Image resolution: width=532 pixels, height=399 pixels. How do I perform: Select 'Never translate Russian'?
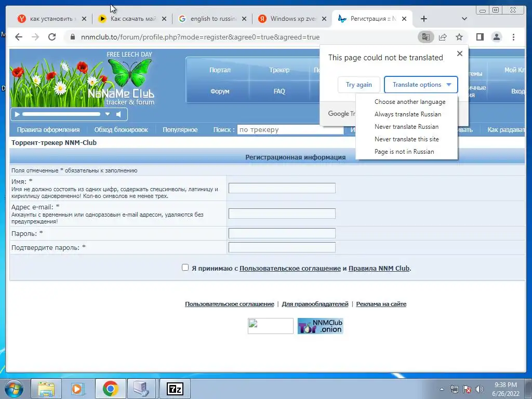coord(406,127)
